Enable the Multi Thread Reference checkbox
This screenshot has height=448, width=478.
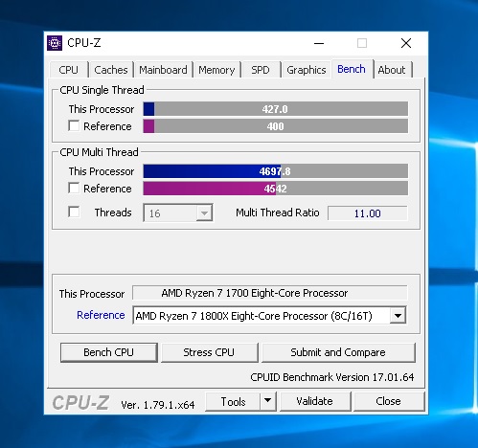(x=74, y=188)
